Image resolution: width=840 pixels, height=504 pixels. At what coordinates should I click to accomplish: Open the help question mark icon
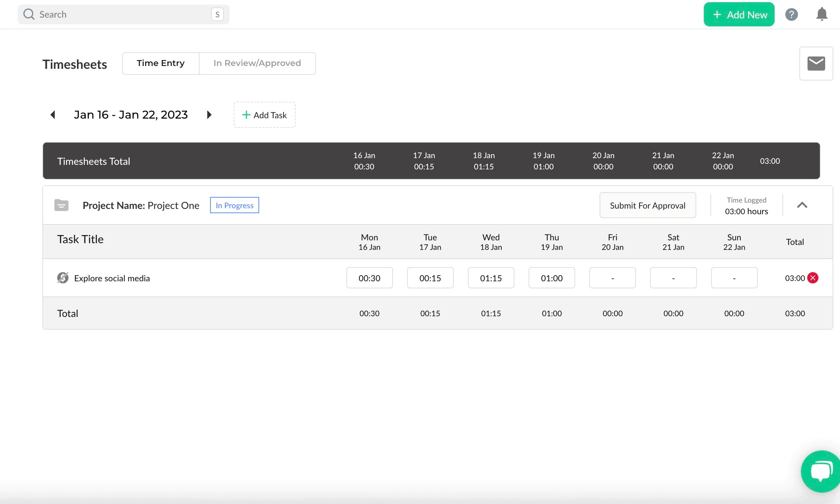(791, 14)
